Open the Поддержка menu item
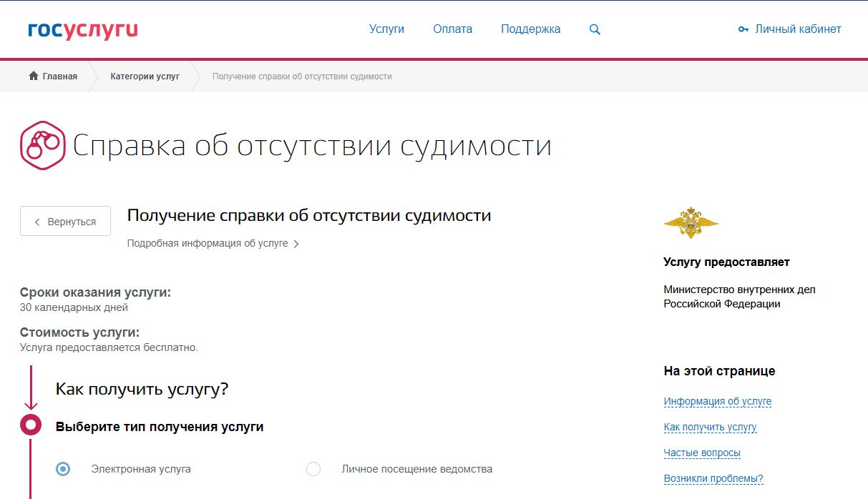 tap(530, 29)
